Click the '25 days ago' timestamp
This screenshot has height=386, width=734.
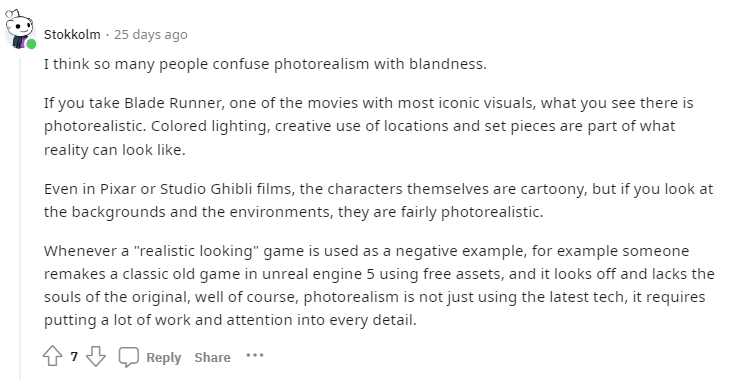(x=151, y=35)
